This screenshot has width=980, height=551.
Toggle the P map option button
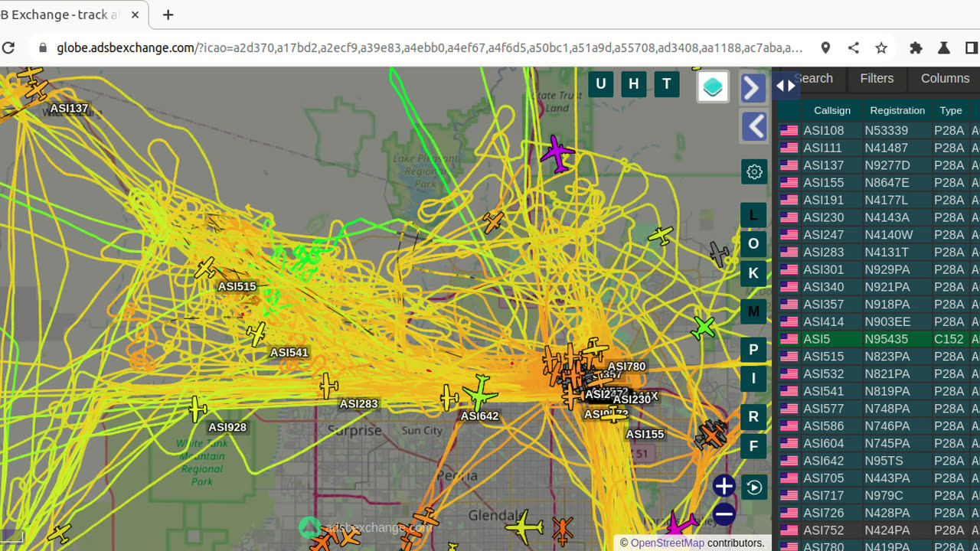pos(753,350)
